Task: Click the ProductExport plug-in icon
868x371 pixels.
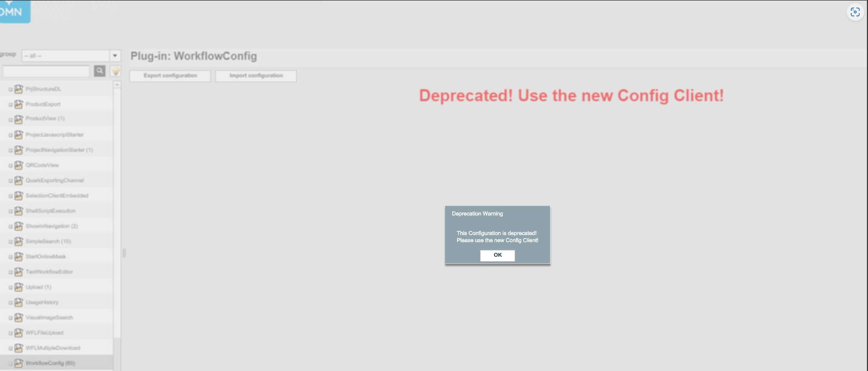Action: (x=19, y=104)
